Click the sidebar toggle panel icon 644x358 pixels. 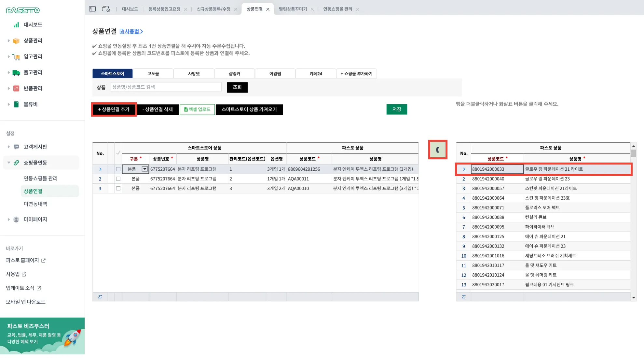[x=92, y=9]
